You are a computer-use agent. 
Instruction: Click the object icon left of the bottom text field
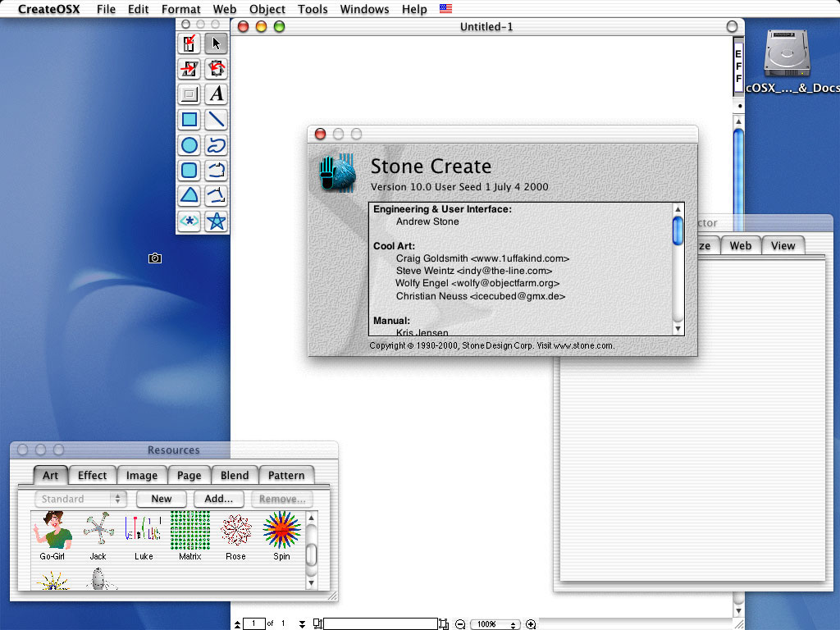(x=317, y=623)
